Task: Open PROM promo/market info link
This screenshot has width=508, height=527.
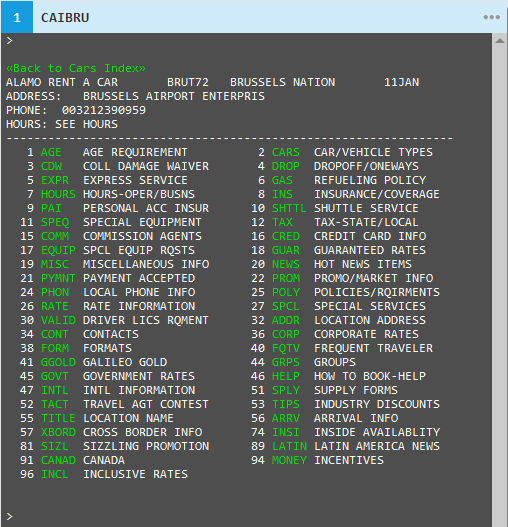Action: [285, 278]
